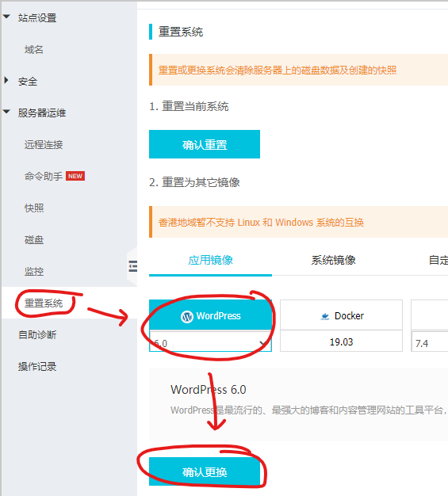This screenshot has height=496, width=448.
Task: Switch to the 系统镜像 tab
Action: pyautogui.click(x=333, y=261)
